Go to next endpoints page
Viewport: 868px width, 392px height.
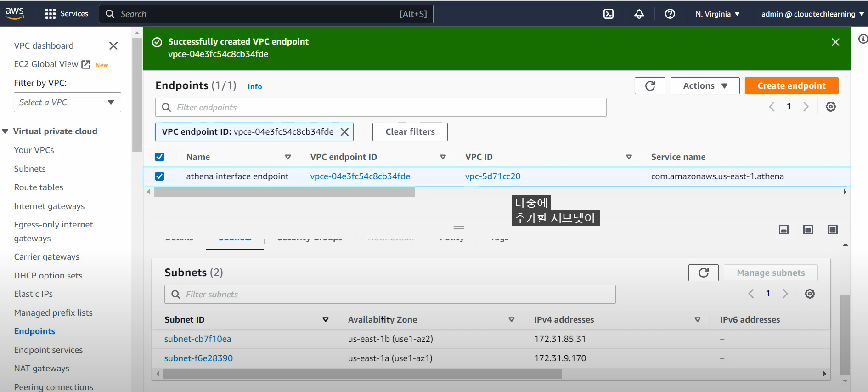pos(806,107)
